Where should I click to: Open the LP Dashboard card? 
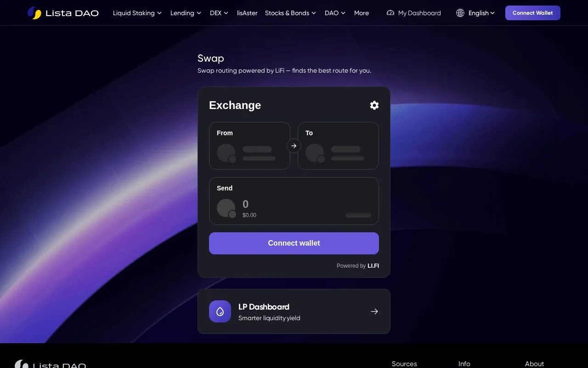click(x=294, y=311)
